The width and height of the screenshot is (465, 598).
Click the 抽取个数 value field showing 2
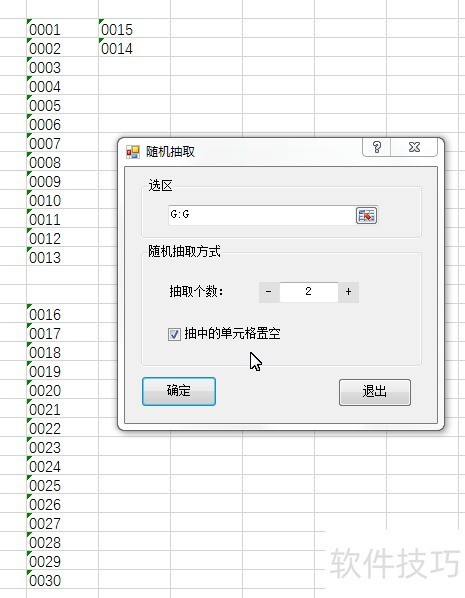click(309, 292)
